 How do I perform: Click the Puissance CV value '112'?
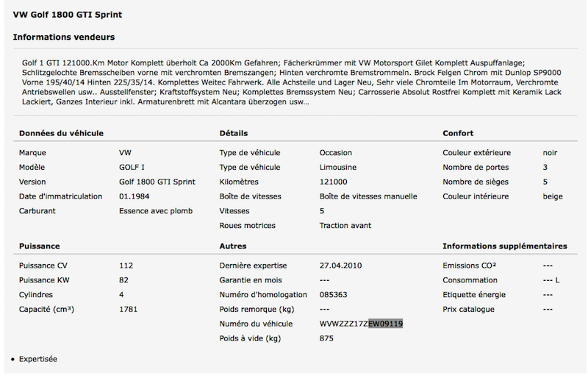tap(126, 265)
